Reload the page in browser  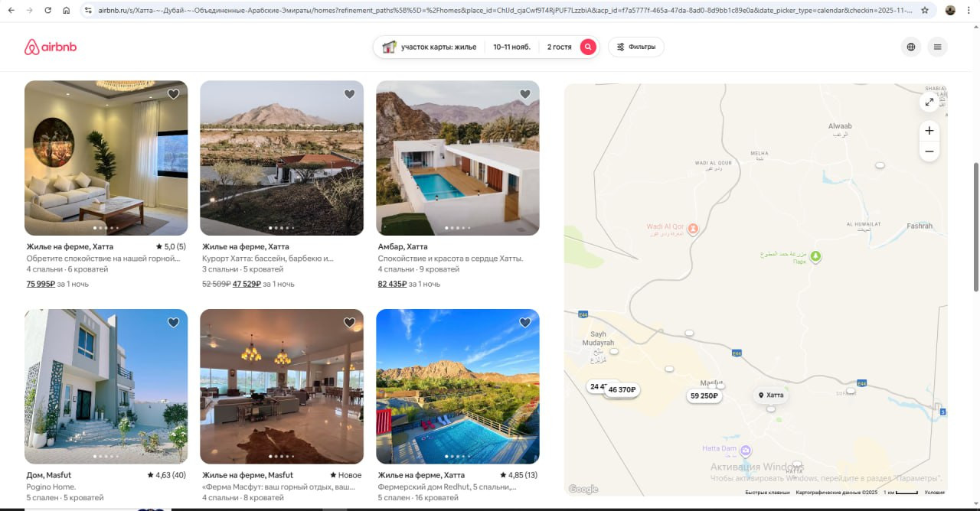[47, 11]
